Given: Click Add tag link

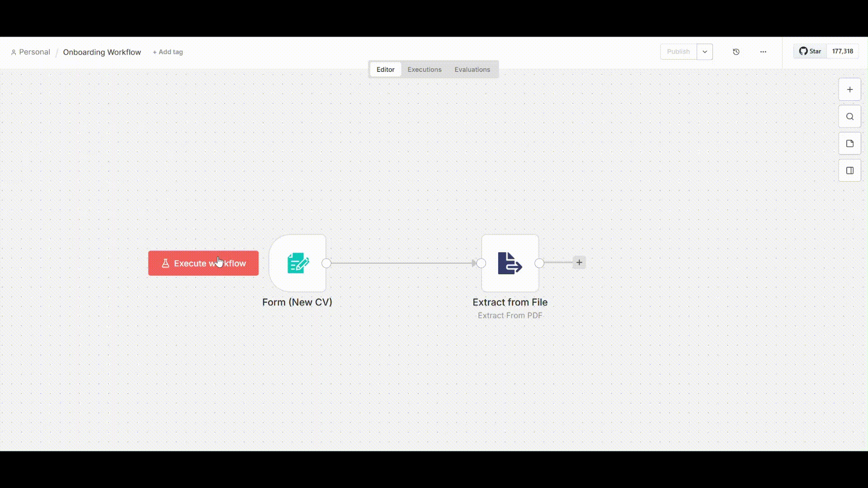Looking at the screenshot, I should tap(168, 52).
